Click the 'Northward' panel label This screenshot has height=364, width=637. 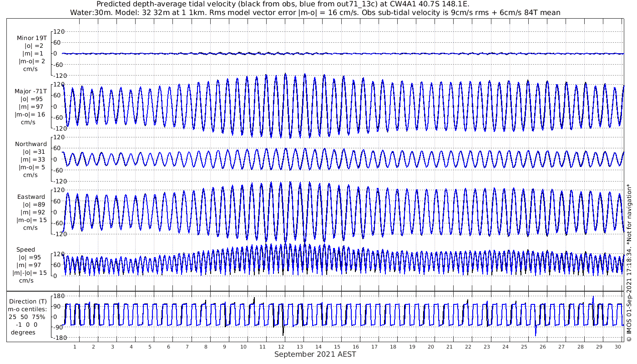tap(31, 144)
